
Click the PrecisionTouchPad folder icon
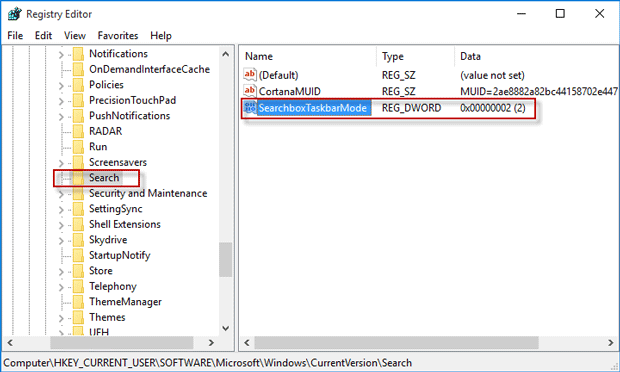78,100
